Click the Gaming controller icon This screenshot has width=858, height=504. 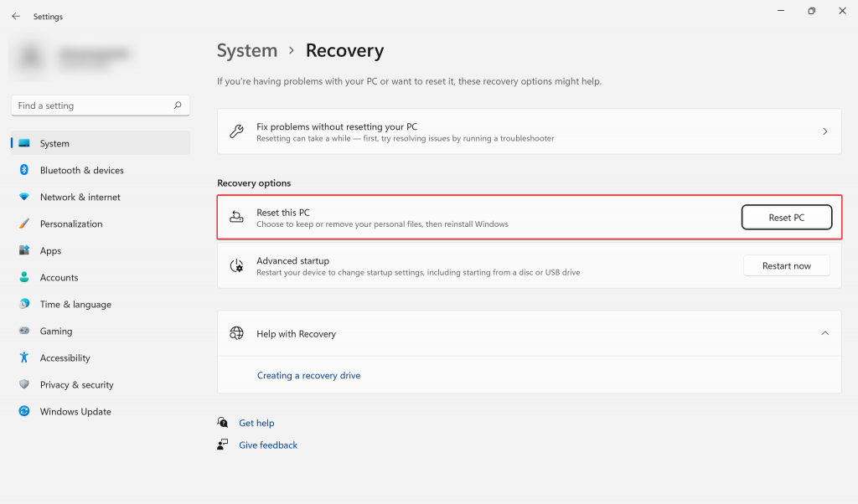(24, 331)
